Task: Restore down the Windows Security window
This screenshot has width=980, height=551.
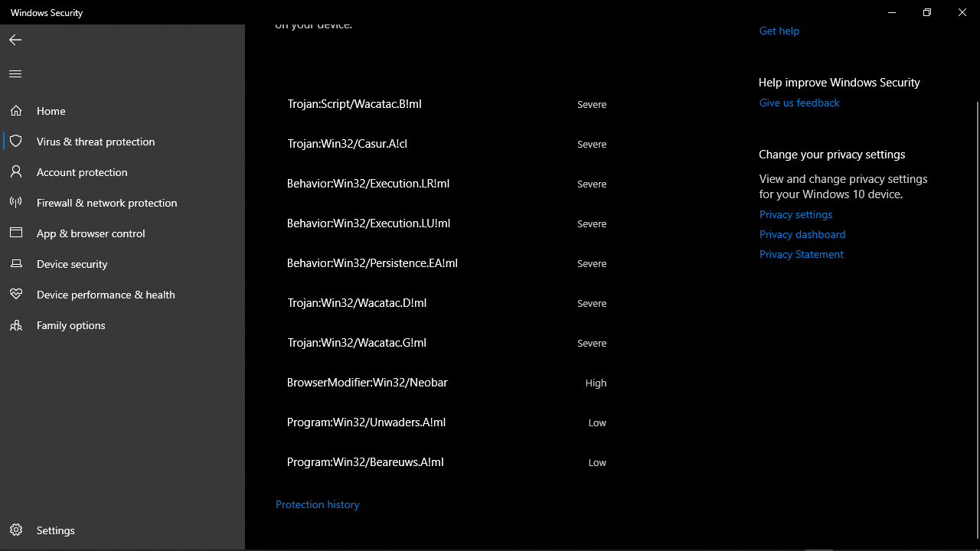Action: [927, 12]
